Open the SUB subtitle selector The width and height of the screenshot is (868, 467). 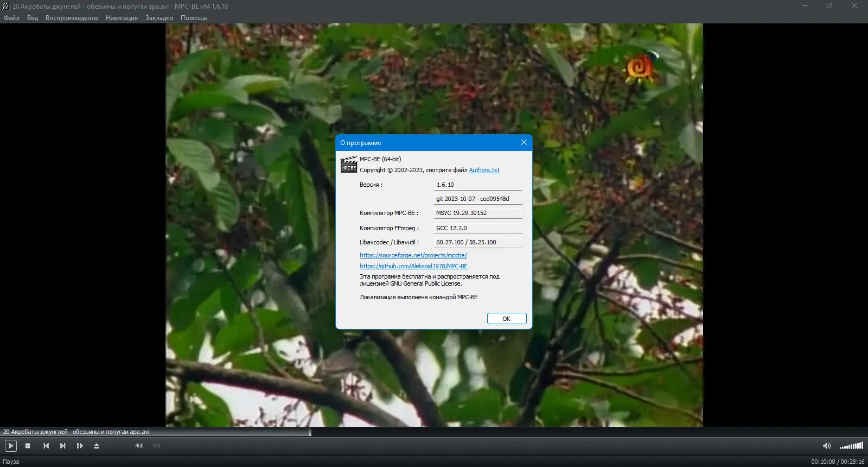point(156,446)
